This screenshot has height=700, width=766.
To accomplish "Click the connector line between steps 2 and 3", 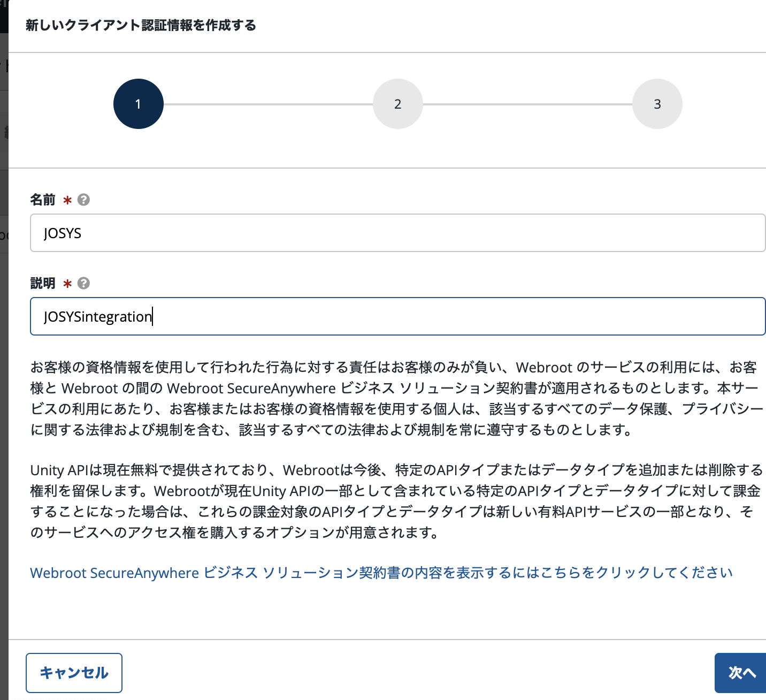I will pyautogui.click(x=527, y=104).
